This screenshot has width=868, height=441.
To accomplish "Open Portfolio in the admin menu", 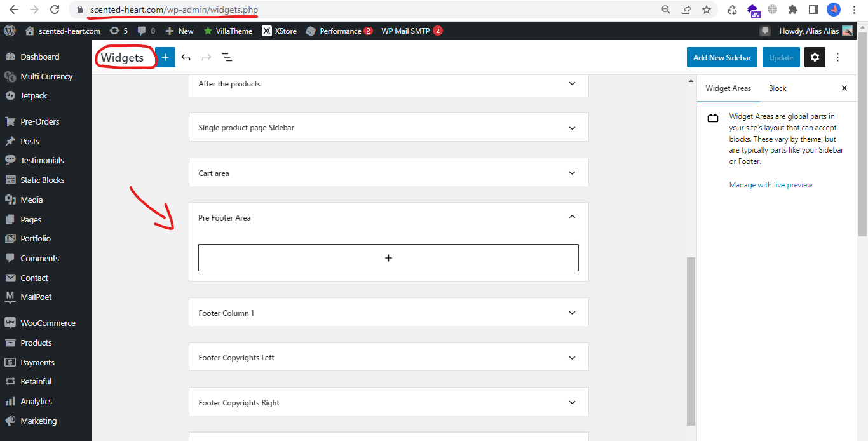I will 35,238.
